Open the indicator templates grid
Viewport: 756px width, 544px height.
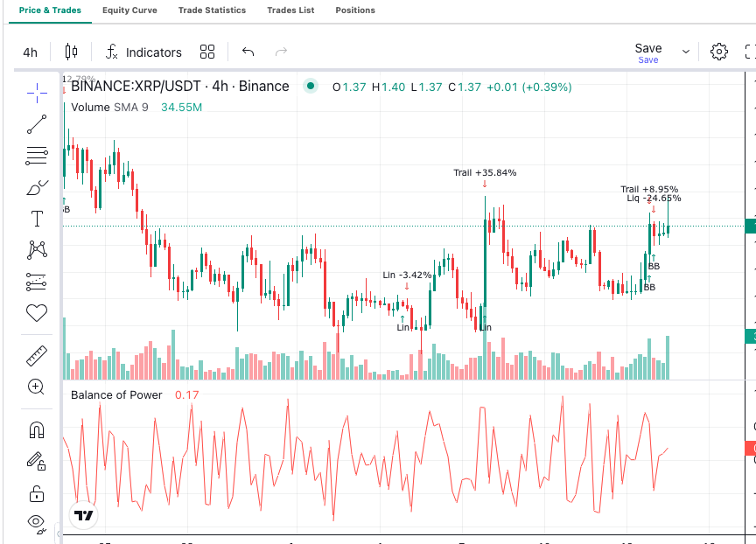click(x=207, y=52)
